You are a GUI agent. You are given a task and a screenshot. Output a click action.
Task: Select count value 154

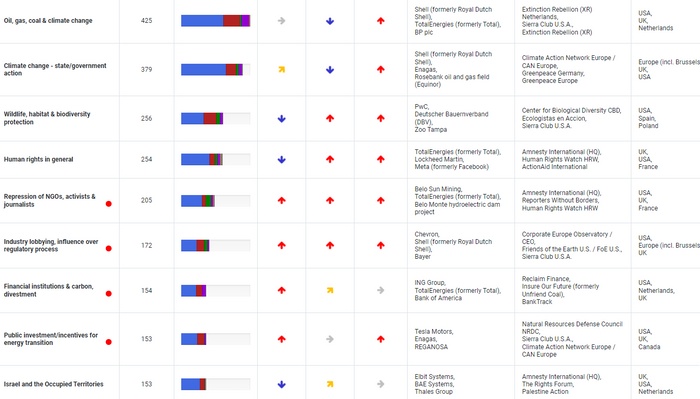(146, 291)
